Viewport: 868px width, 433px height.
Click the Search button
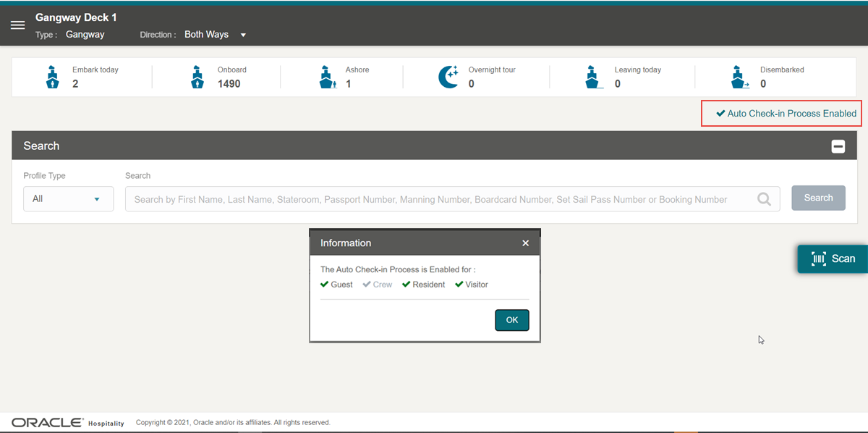coord(819,198)
